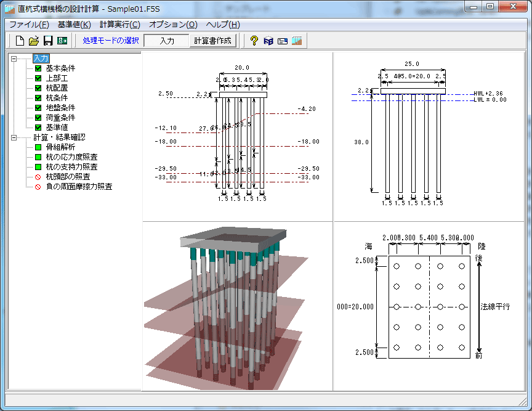Click the green export icon beside Save
This screenshot has height=411, width=532.
[x=62, y=41]
